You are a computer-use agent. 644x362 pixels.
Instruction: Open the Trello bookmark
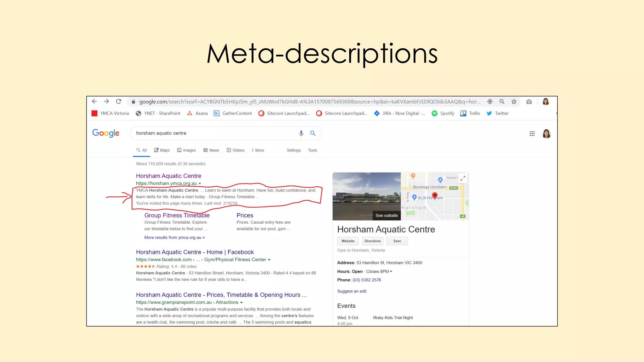470,113
